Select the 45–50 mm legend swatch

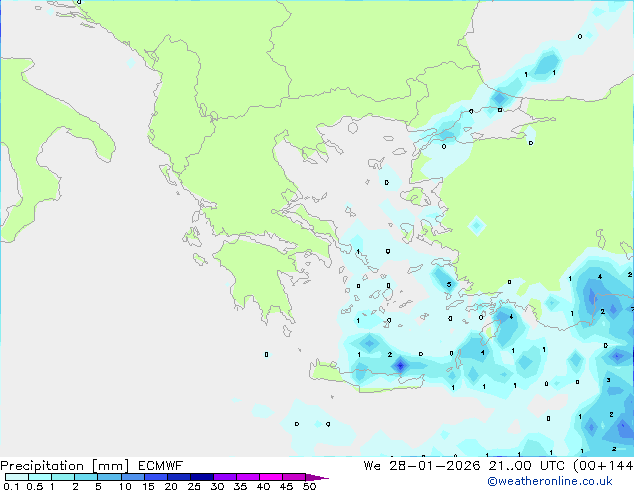pyautogui.click(x=294, y=477)
